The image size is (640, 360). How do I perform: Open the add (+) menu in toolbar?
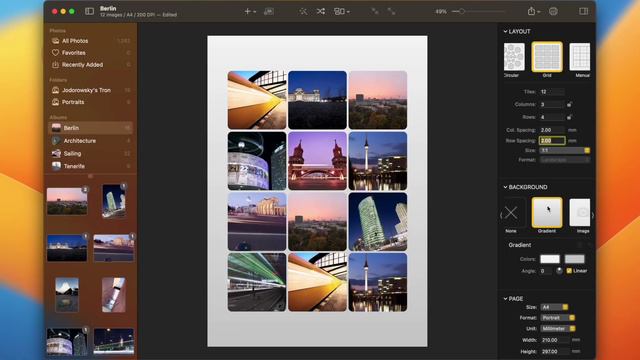250,11
